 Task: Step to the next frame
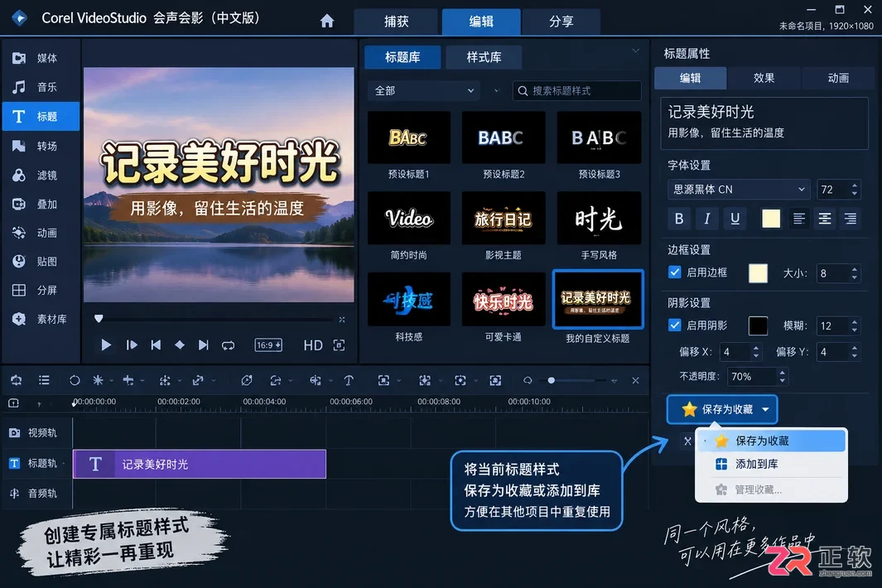coord(132,345)
